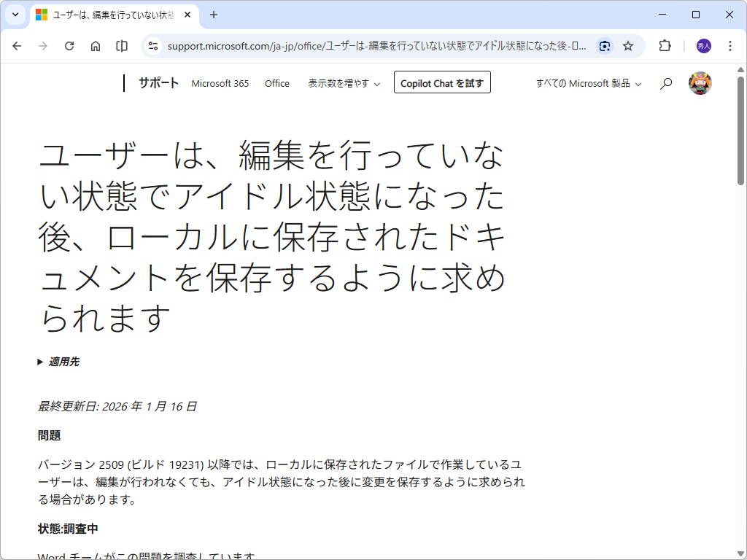Open Chrome's three-dot menu
Screen dimensions: 747x560
pyautogui.click(x=730, y=46)
